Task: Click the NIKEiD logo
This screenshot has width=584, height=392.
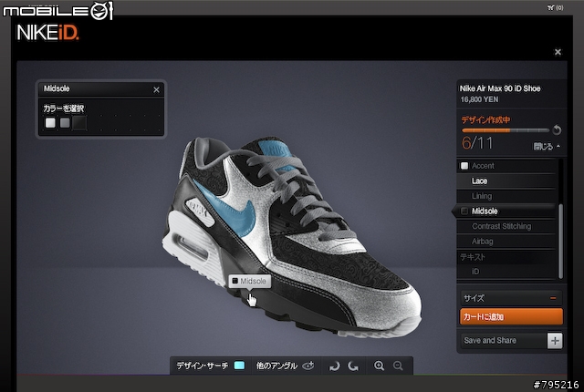Action: (47, 33)
